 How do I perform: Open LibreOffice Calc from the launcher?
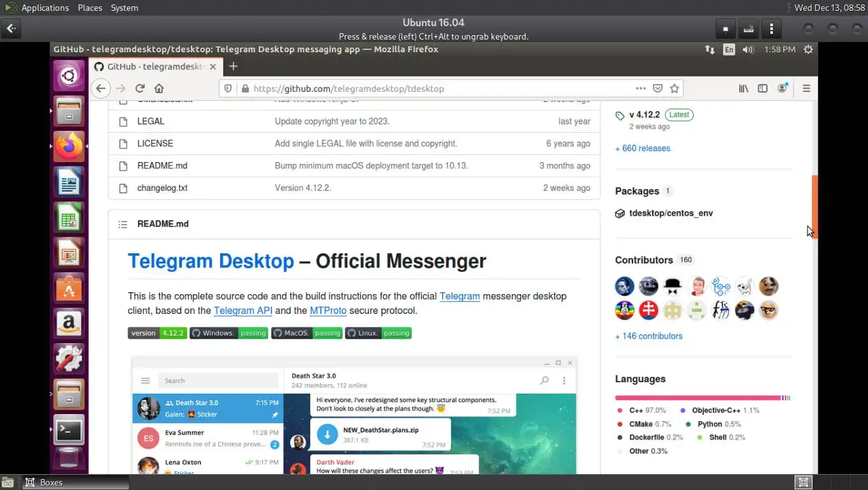pos(69,218)
